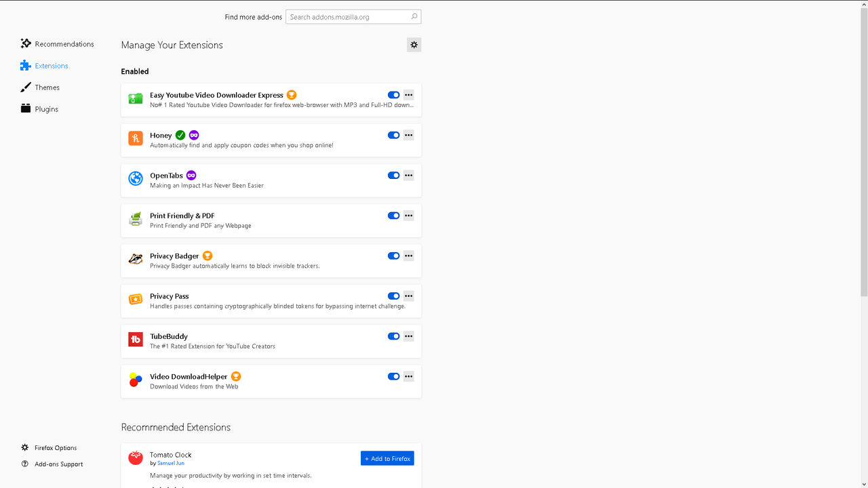Click the Plugins block icon in sidebar
The width and height of the screenshot is (868, 488).
[x=26, y=108]
